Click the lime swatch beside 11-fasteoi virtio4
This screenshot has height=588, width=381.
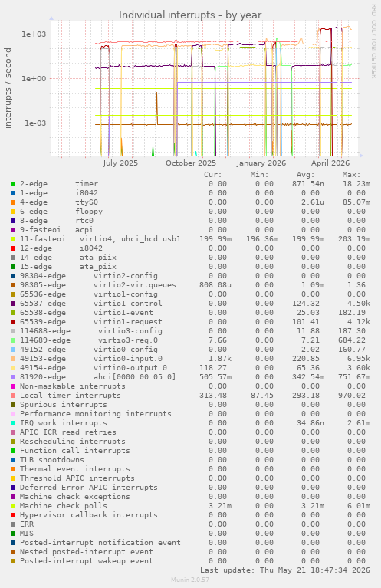13,239
